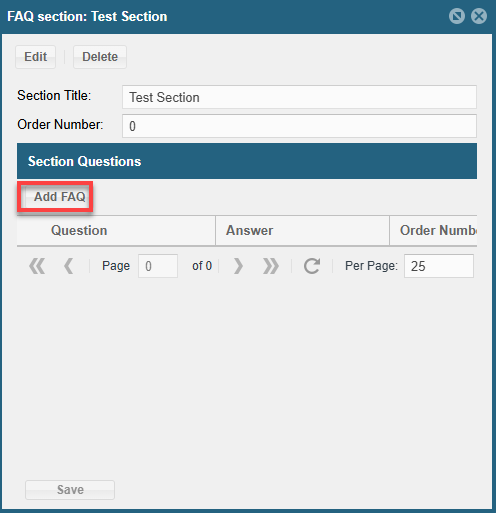Viewport: 496px width, 513px height.
Task: Click the Page number input box
Action: (158, 266)
